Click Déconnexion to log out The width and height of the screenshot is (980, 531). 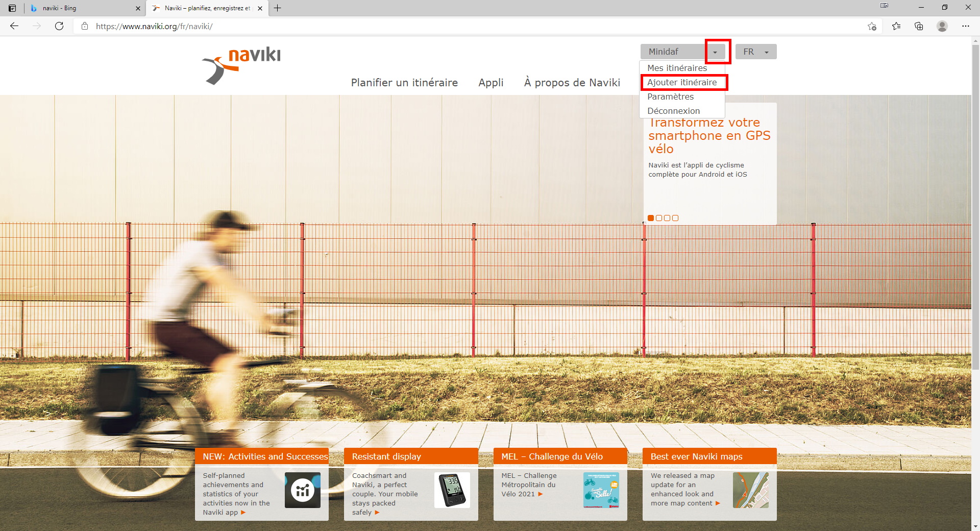[673, 111]
